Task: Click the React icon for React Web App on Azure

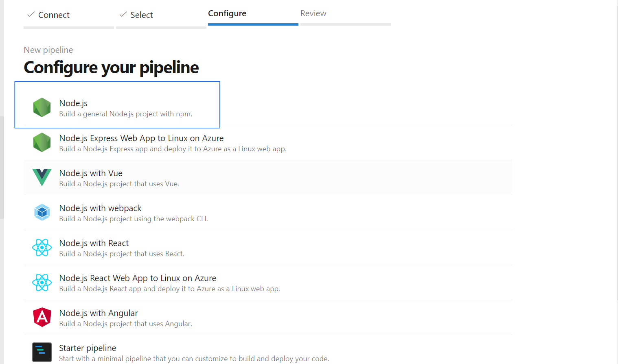Action: coord(42,282)
